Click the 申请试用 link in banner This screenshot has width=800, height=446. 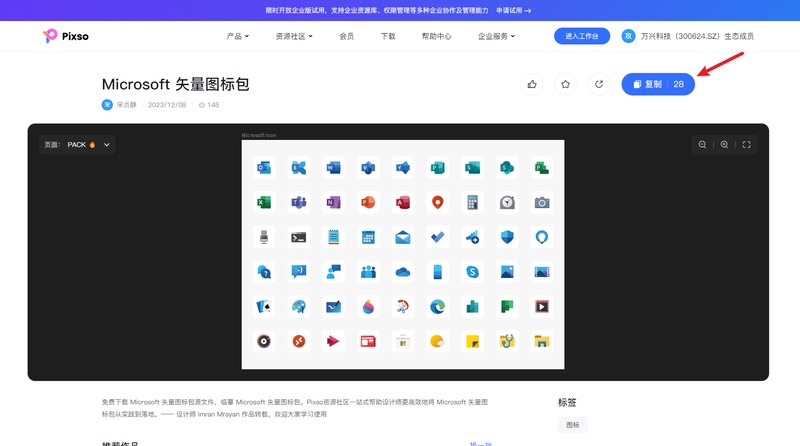(x=513, y=10)
